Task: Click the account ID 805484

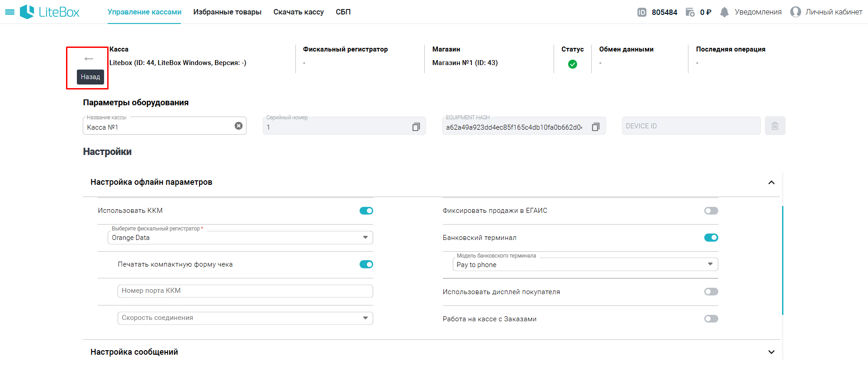Action: coord(664,12)
